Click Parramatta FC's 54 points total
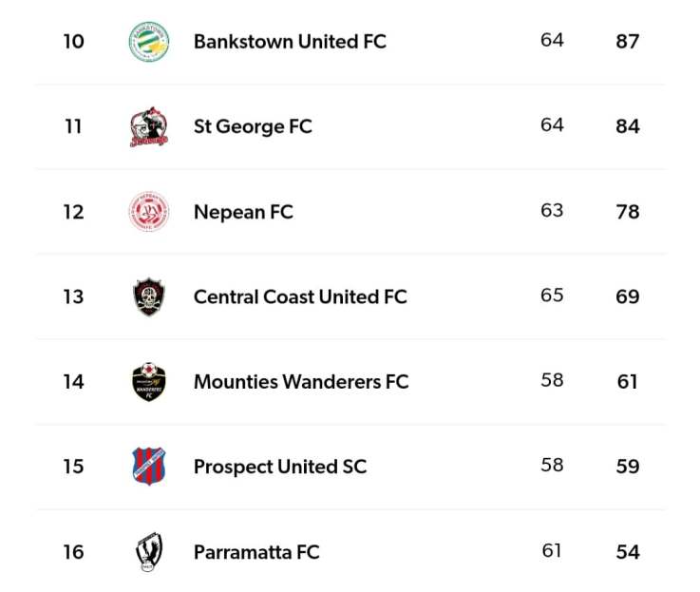 627,552
